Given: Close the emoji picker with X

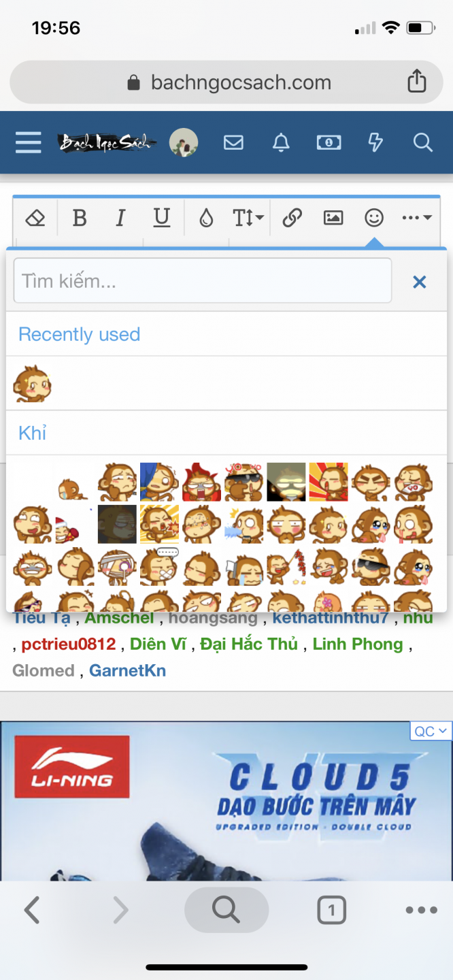Looking at the screenshot, I should pyautogui.click(x=420, y=282).
